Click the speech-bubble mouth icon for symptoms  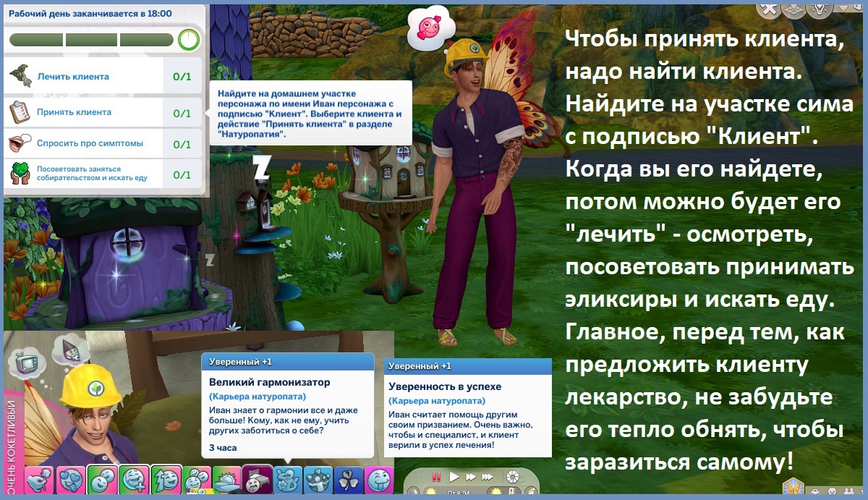pyautogui.click(x=20, y=143)
